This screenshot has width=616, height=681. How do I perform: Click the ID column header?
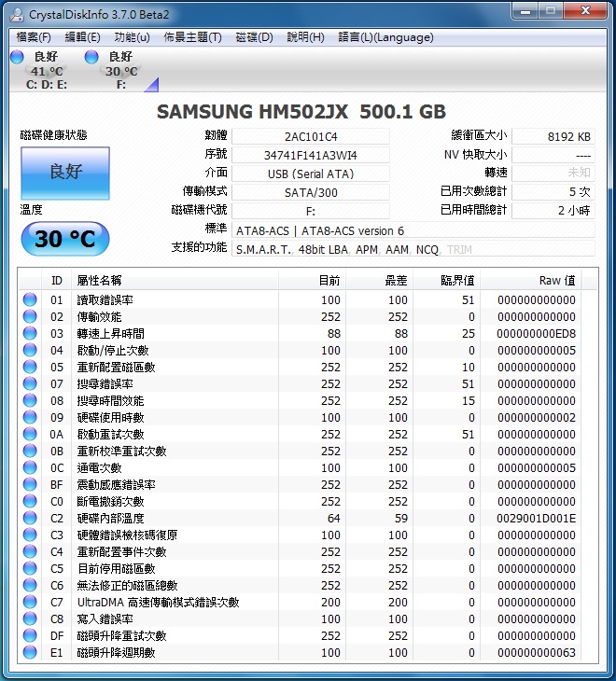(57, 281)
